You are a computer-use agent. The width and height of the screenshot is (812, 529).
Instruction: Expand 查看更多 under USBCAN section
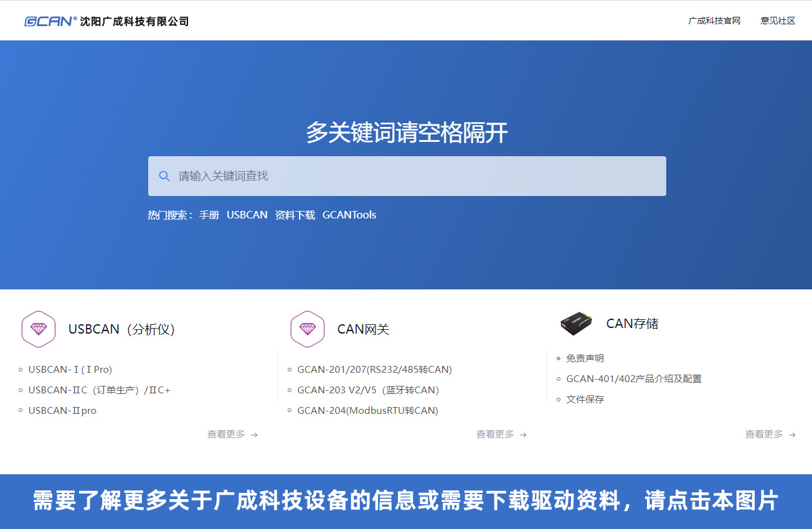(232, 434)
